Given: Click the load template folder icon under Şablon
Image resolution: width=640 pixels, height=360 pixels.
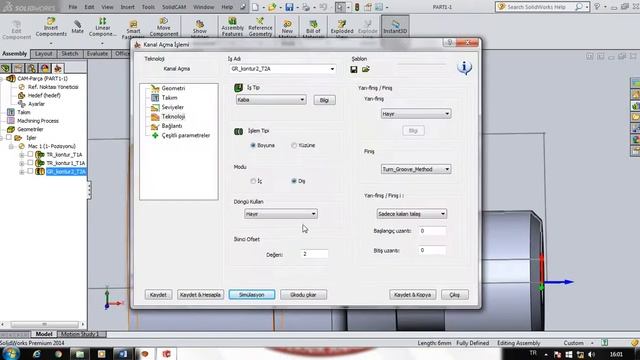Looking at the screenshot, I should click(366, 69).
